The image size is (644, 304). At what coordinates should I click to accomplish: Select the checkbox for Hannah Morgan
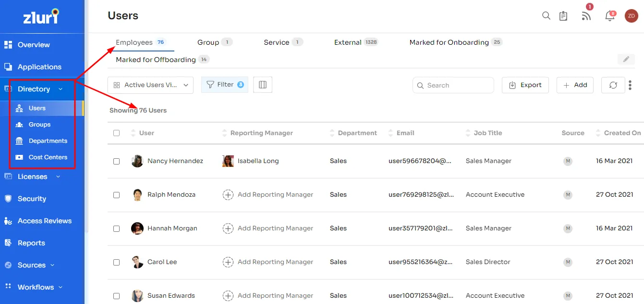(116, 228)
